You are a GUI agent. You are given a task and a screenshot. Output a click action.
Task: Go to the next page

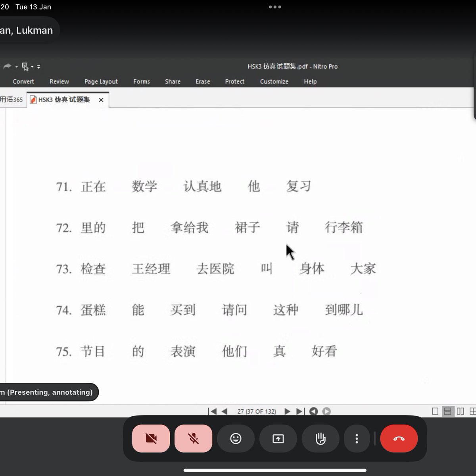[x=288, y=411]
